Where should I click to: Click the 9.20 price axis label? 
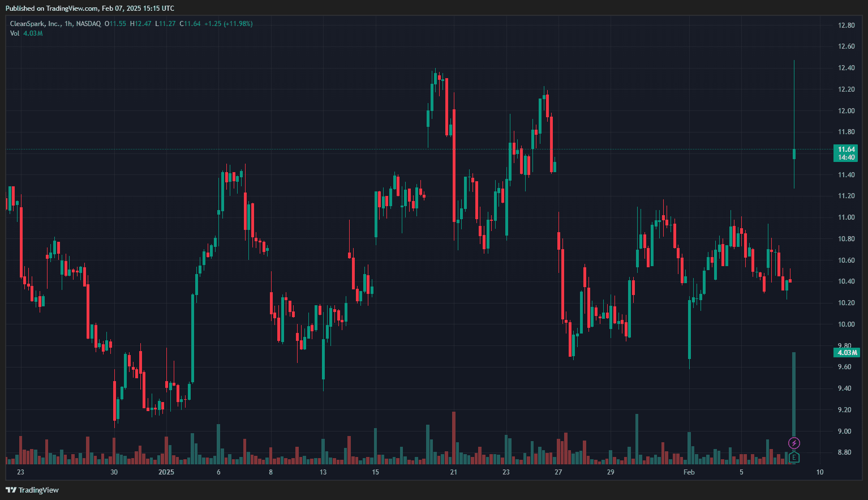(845, 410)
